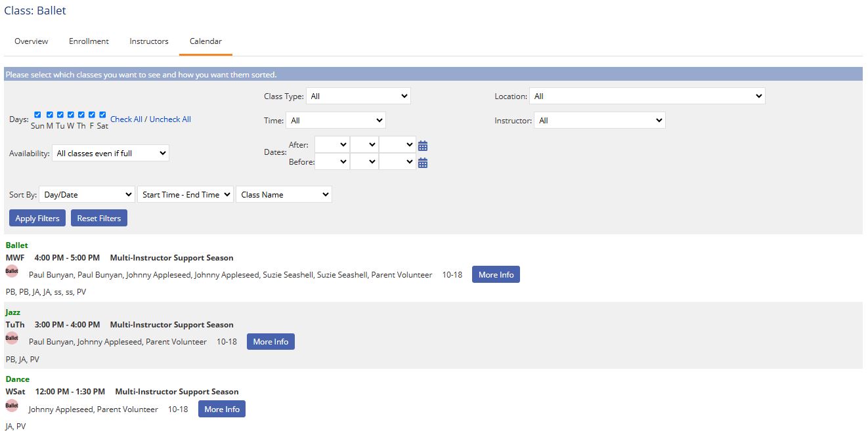Expand the Location dropdown
This screenshot has width=868, height=439.
click(647, 96)
